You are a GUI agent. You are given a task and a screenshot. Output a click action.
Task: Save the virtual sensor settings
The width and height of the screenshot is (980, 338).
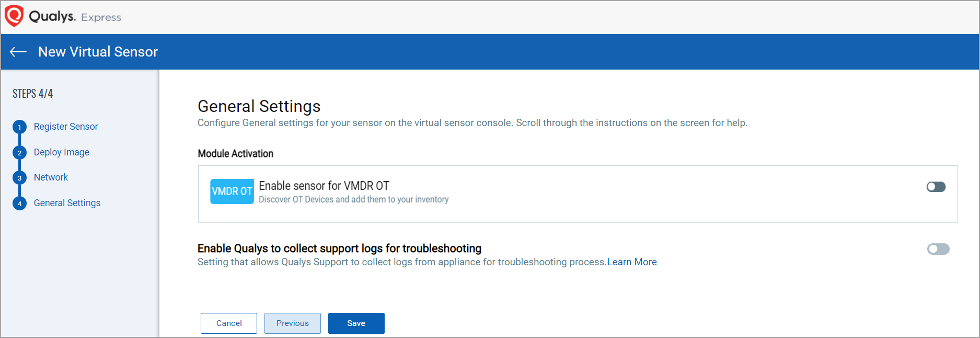(x=356, y=323)
